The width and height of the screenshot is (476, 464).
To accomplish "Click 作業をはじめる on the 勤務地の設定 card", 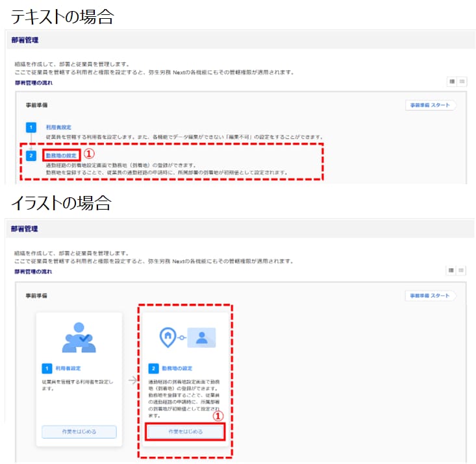I will (186, 432).
